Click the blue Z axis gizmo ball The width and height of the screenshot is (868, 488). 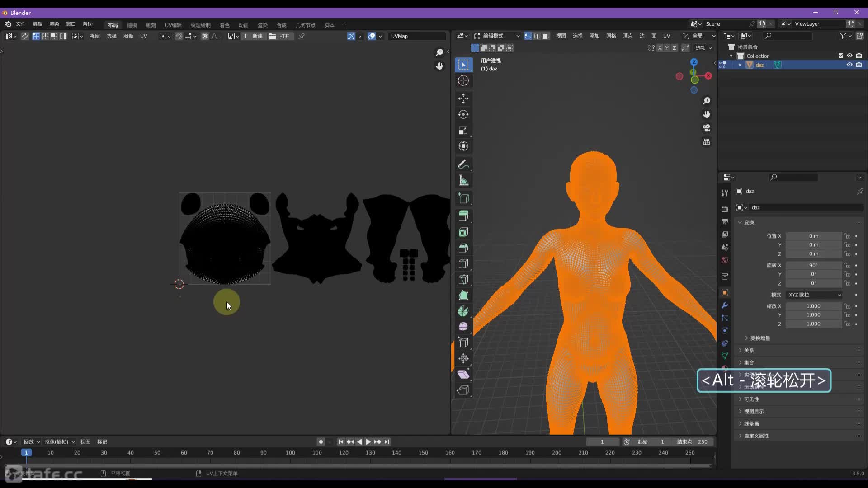click(x=694, y=62)
